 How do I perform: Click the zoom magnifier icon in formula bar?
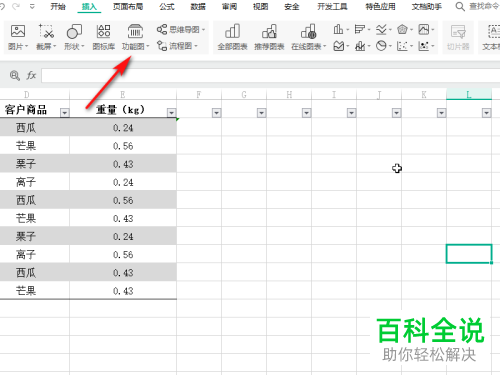tap(15, 75)
